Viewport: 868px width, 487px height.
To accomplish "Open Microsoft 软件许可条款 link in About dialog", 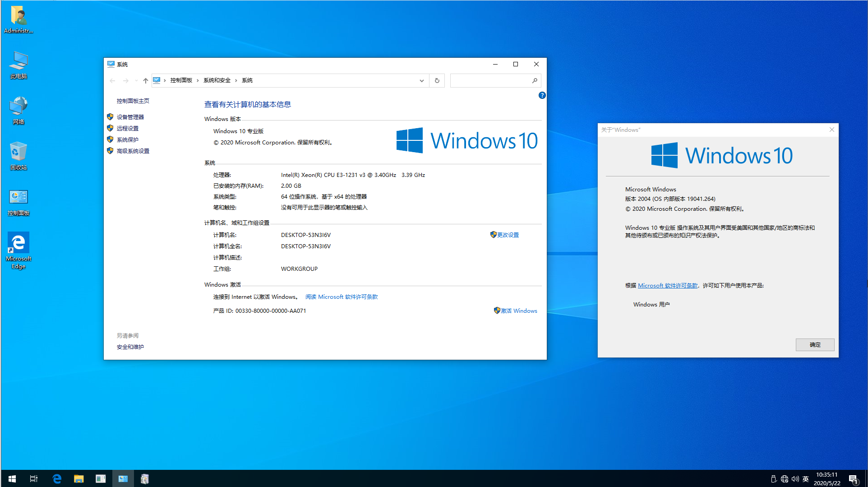I will tap(668, 286).
